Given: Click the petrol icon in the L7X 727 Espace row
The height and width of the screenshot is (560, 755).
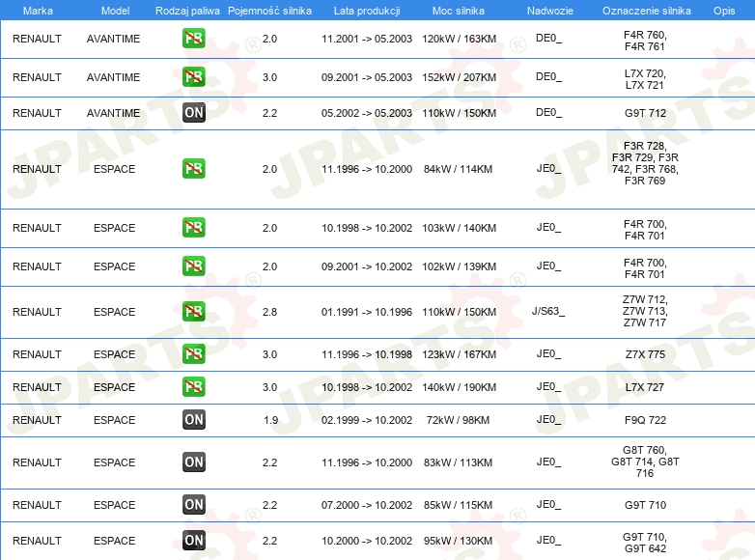Looking at the screenshot, I should click(193, 386).
